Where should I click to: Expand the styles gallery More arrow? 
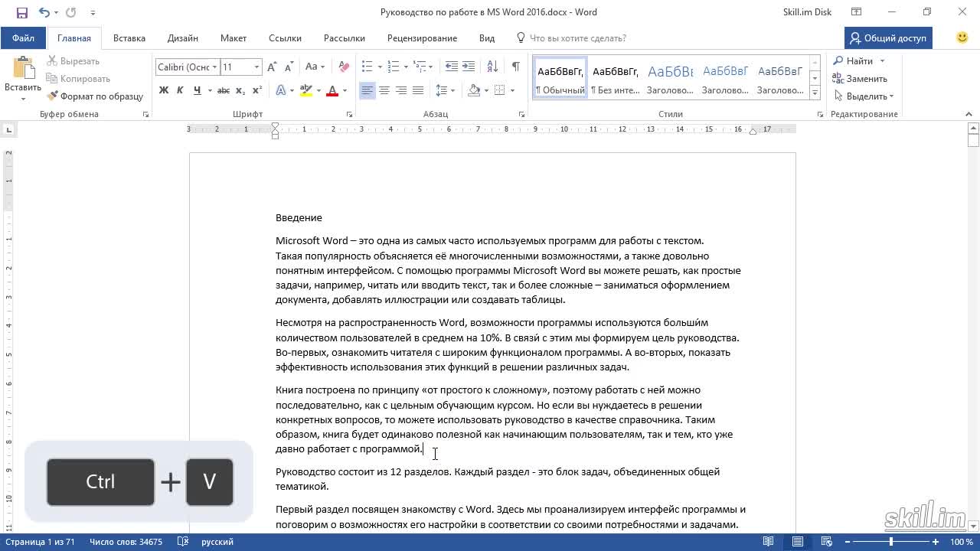click(815, 93)
